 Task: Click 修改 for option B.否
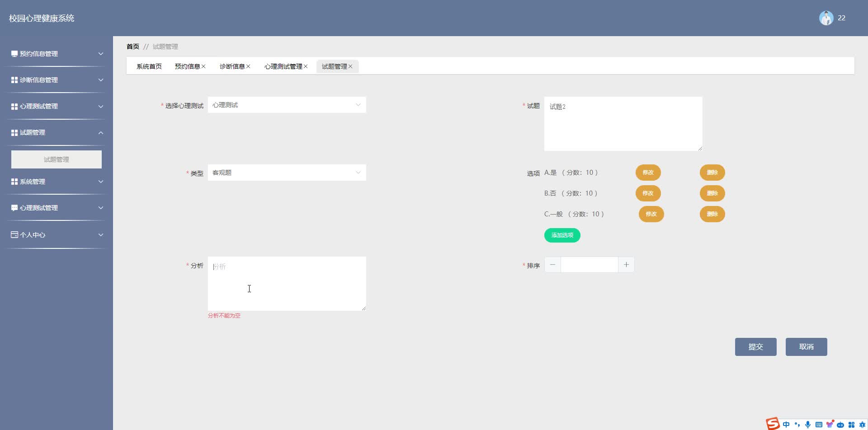point(648,193)
